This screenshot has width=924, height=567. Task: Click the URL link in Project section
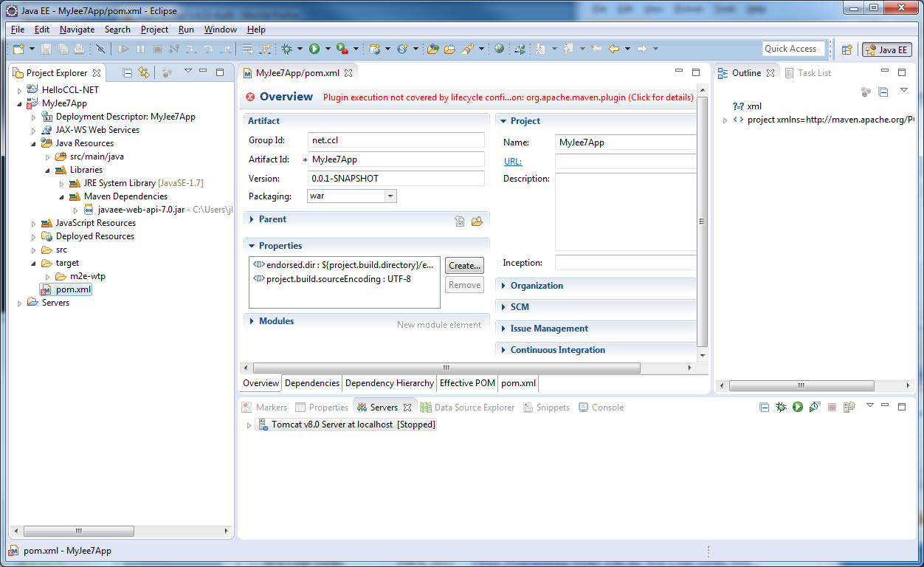coord(512,162)
